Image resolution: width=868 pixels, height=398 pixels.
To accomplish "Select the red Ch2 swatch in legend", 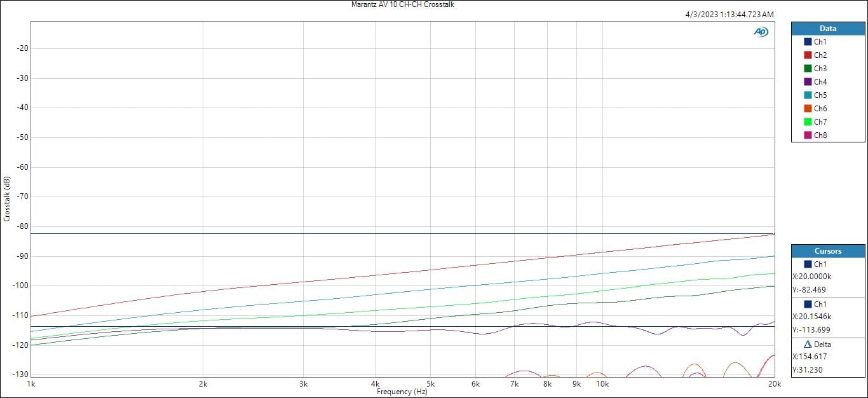I will click(x=808, y=55).
